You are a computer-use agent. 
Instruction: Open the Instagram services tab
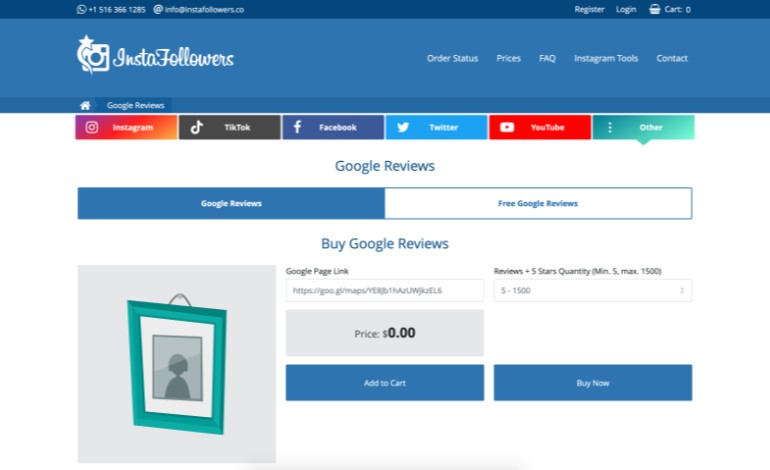coord(126,127)
